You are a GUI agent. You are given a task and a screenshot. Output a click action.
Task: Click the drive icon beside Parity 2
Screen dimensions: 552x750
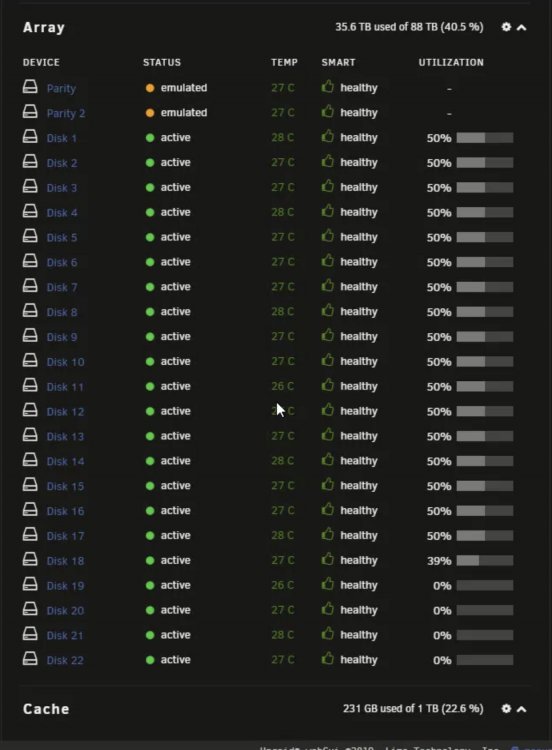pos(30,111)
